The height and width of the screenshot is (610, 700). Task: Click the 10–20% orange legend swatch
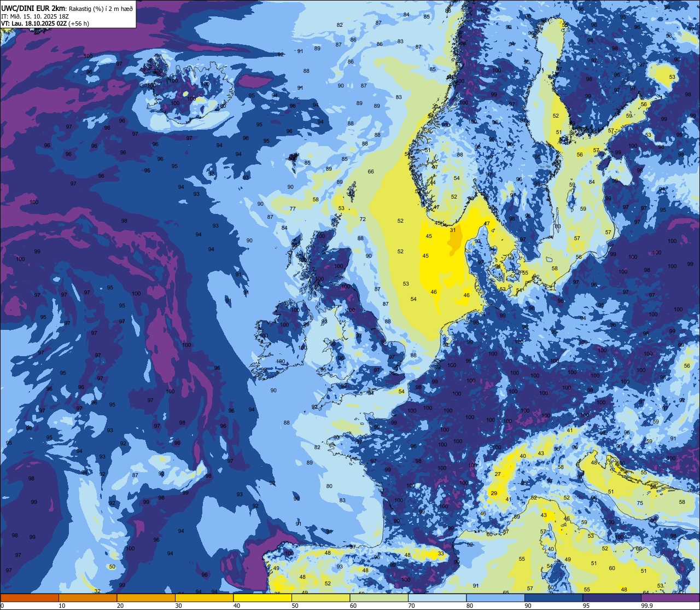[87, 597]
